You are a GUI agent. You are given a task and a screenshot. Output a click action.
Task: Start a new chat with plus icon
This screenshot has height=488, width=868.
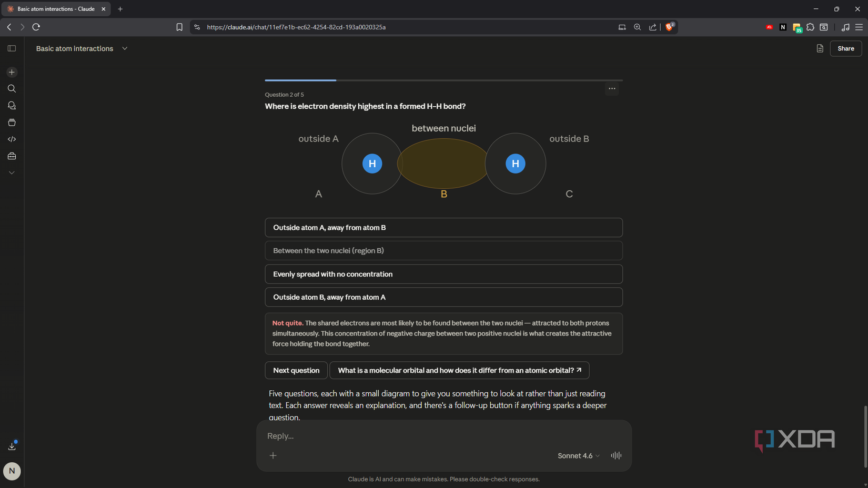[12, 72]
